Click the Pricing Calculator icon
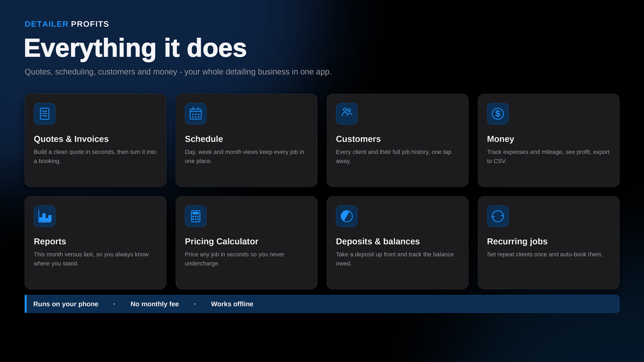 coord(195,217)
